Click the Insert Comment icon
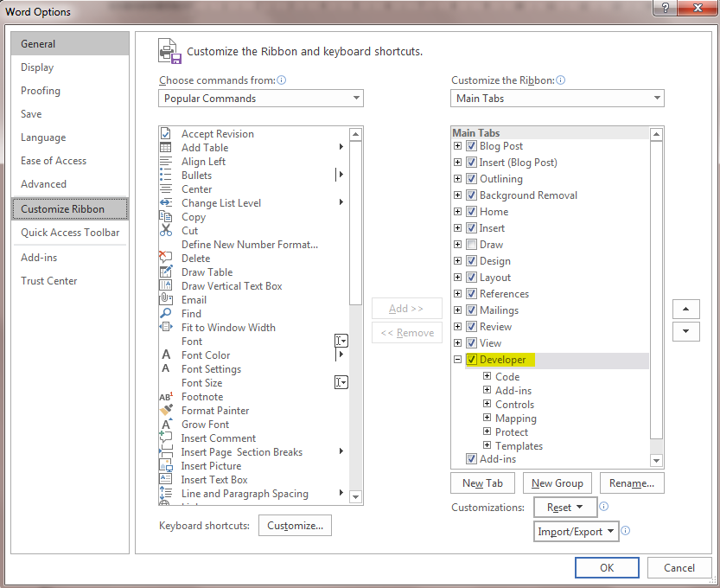Screen dimensions: 720x588 [165, 437]
